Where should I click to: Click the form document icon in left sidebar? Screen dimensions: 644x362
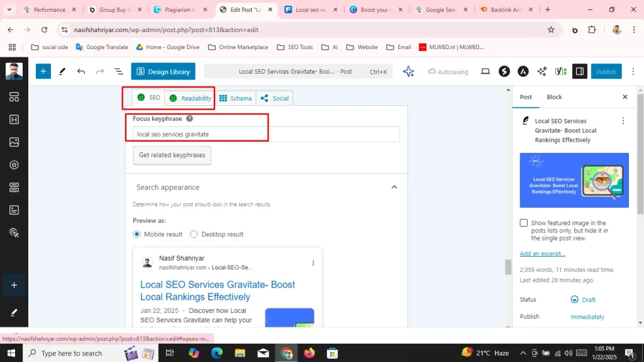click(x=14, y=210)
